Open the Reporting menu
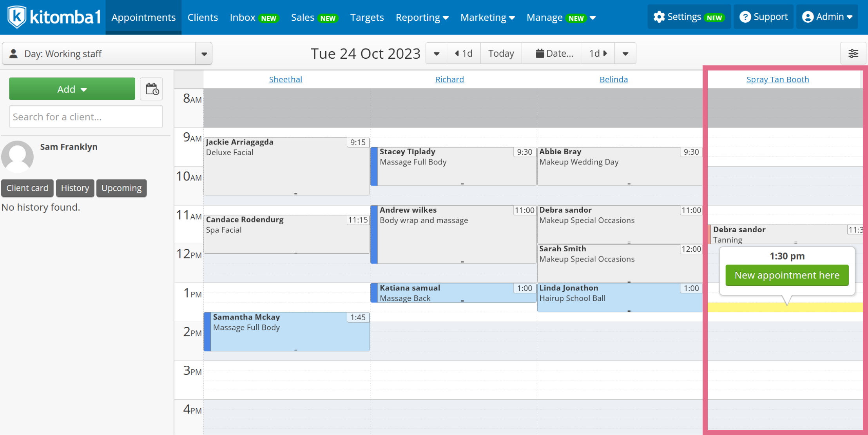The height and width of the screenshot is (435, 868). pyautogui.click(x=422, y=18)
